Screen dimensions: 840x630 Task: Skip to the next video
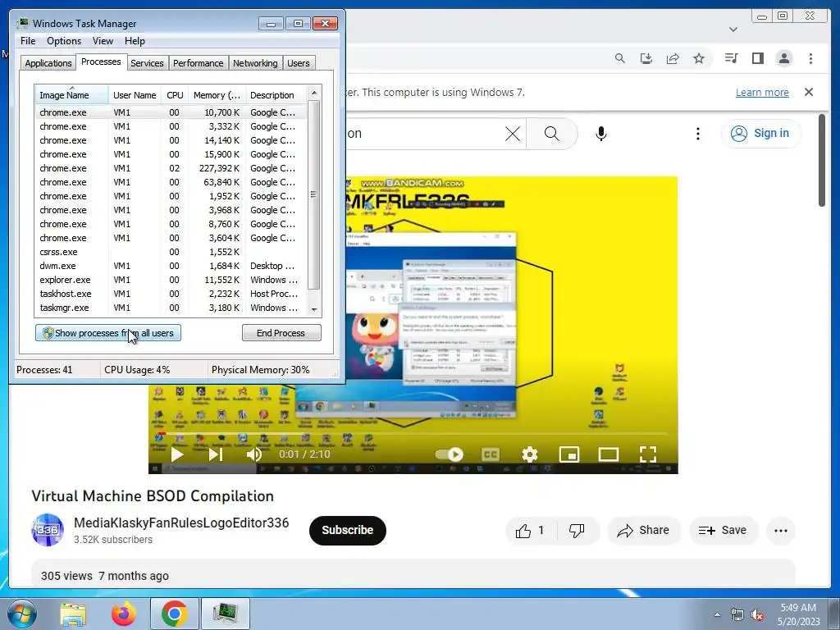coord(216,454)
